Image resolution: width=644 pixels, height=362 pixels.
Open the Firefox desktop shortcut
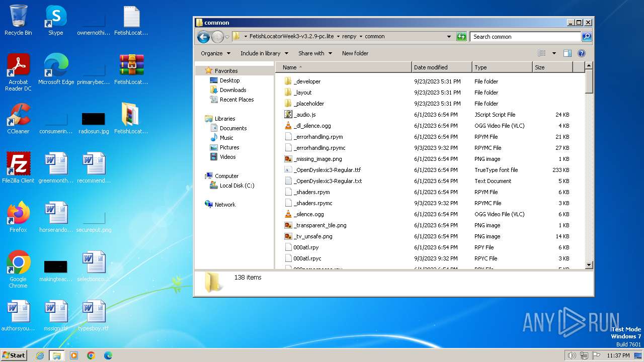point(18,217)
